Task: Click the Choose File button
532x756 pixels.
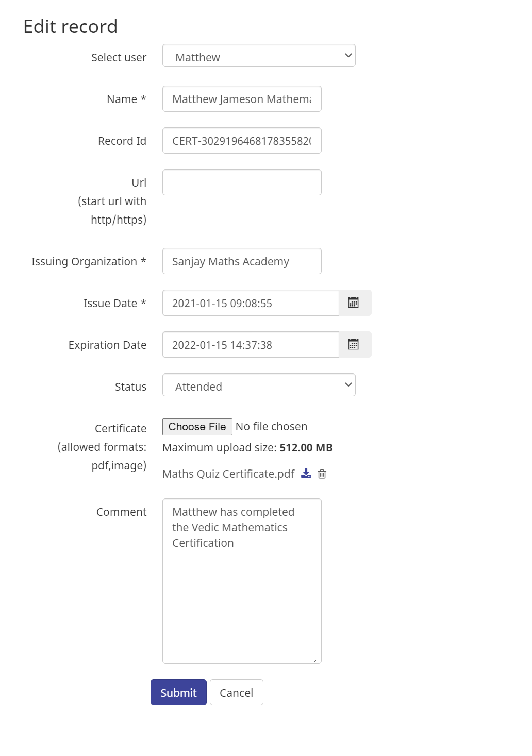Action: 197,427
